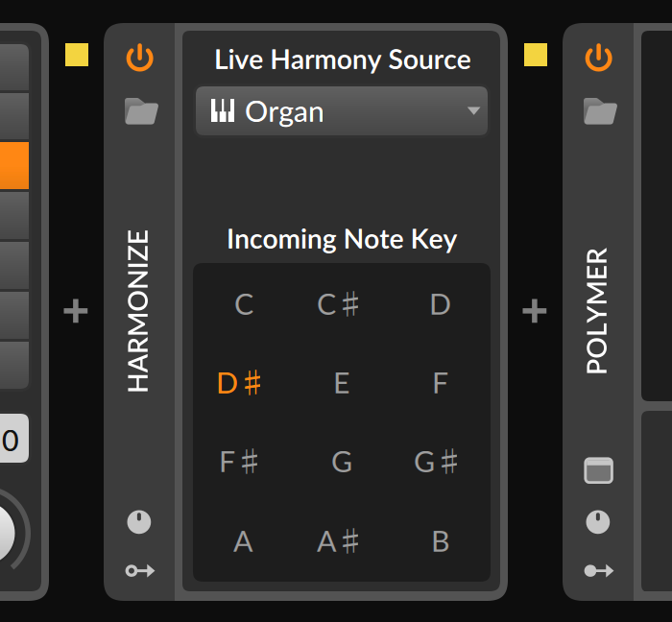Toggle Harmonize device power button
This screenshot has height=622, width=672.
pos(140,59)
